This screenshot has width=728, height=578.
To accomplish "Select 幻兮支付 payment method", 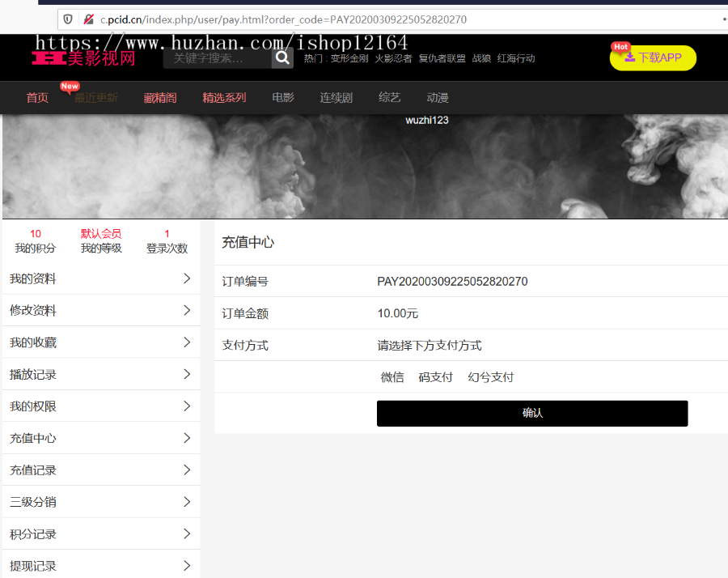I will click(x=491, y=377).
